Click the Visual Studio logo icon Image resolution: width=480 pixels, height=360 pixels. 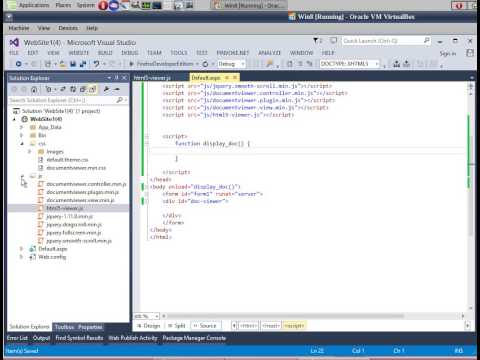pyautogui.click(x=14, y=42)
